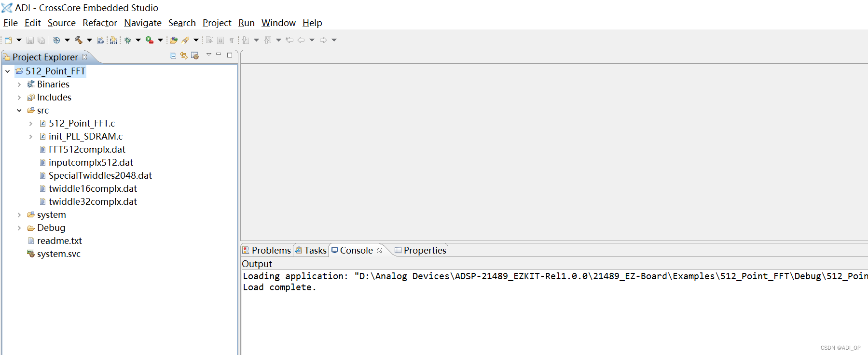The height and width of the screenshot is (355, 868).
Task: Open the Search menu
Action: coord(182,23)
